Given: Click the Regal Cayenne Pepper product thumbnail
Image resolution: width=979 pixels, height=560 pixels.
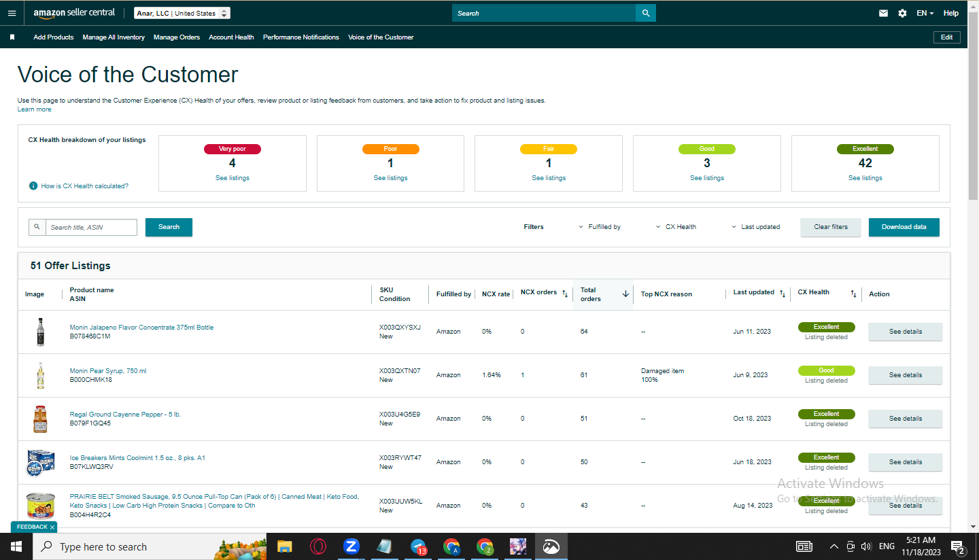Looking at the screenshot, I should [41, 419].
